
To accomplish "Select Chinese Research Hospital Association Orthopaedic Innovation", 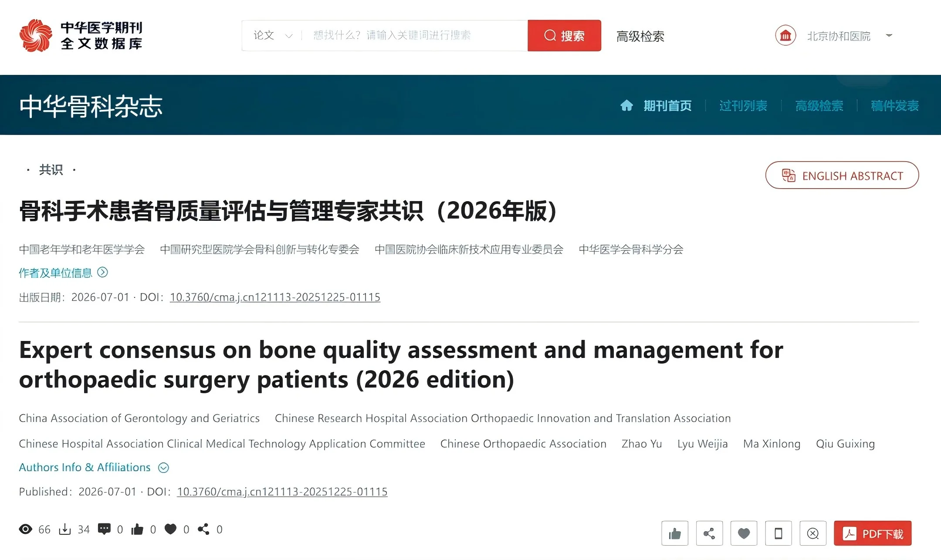I will (x=503, y=418).
